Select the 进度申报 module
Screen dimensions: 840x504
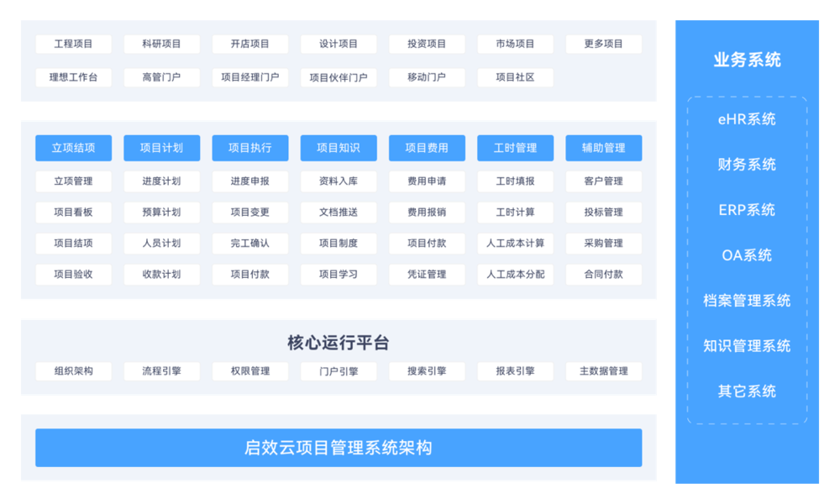250,181
